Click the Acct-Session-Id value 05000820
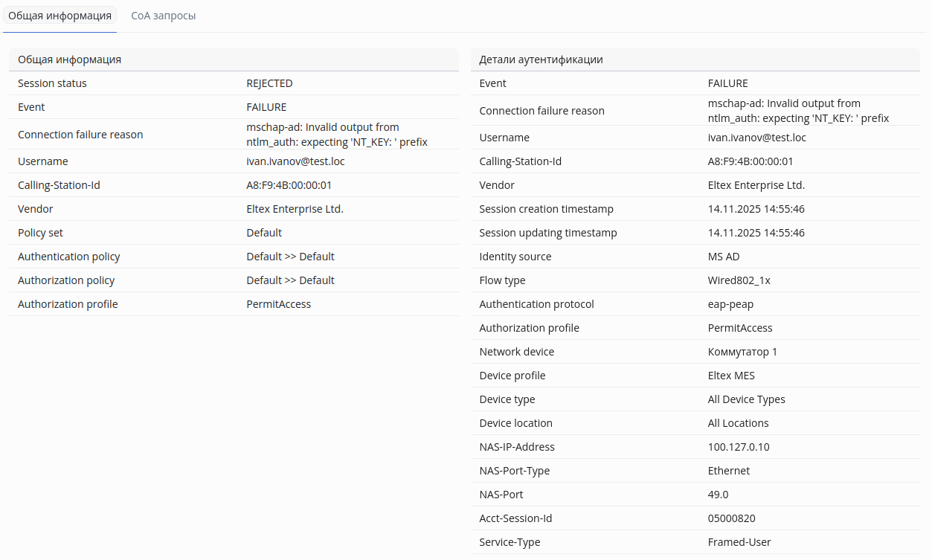Image resolution: width=932 pixels, height=560 pixels. [x=731, y=518]
